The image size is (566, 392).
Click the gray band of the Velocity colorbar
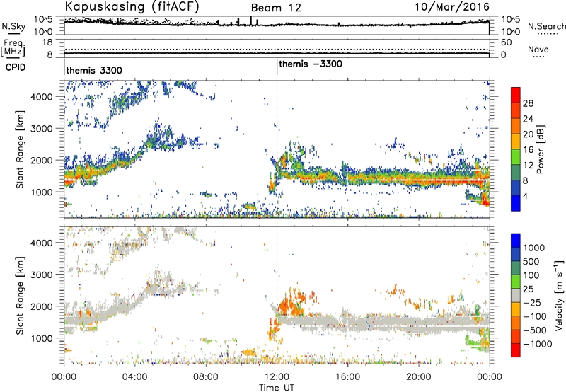[516, 295]
